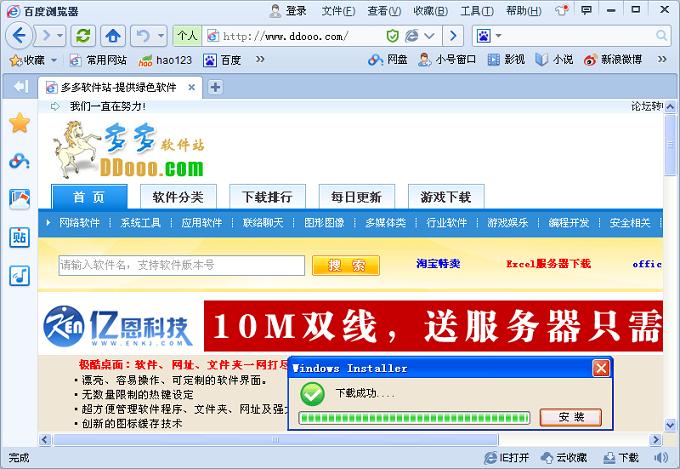
Task: Open the 帮助(H) menu
Action: [x=523, y=11]
